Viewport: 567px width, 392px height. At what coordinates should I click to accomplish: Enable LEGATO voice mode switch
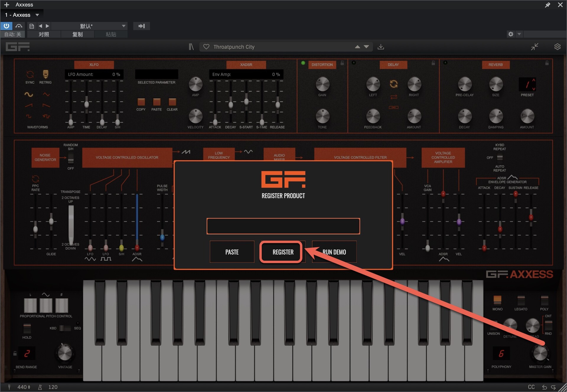521,300
